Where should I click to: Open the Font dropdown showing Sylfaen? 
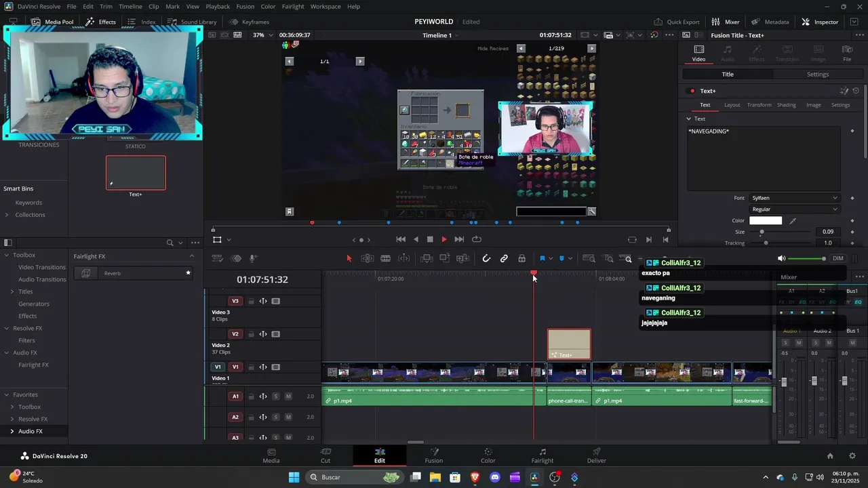tap(794, 198)
